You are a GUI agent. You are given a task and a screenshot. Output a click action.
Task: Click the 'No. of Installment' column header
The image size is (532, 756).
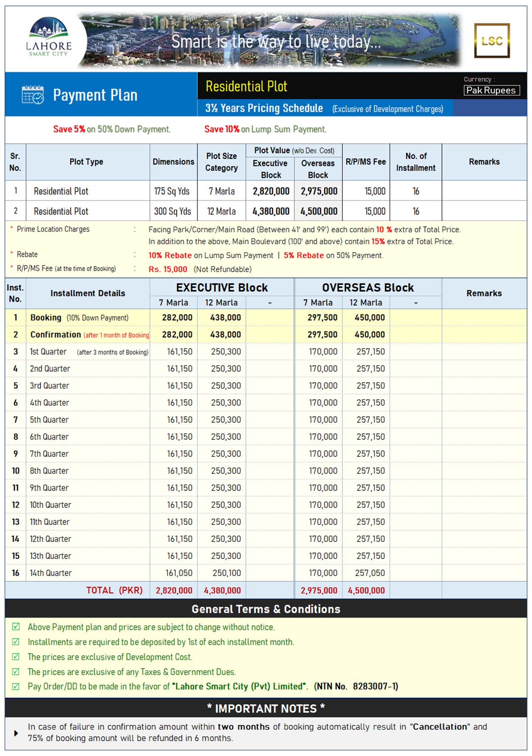[x=416, y=162]
